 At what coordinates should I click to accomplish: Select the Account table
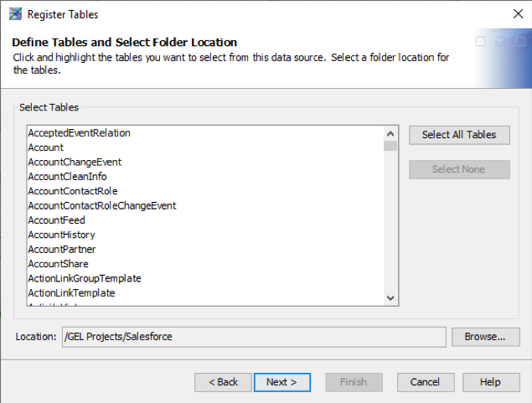click(x=46, y=147)
